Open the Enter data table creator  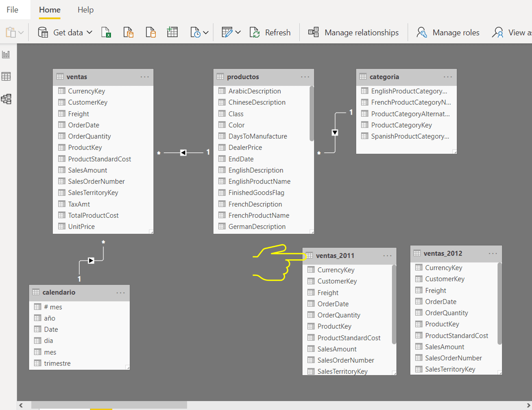click(x=172, y=33)
